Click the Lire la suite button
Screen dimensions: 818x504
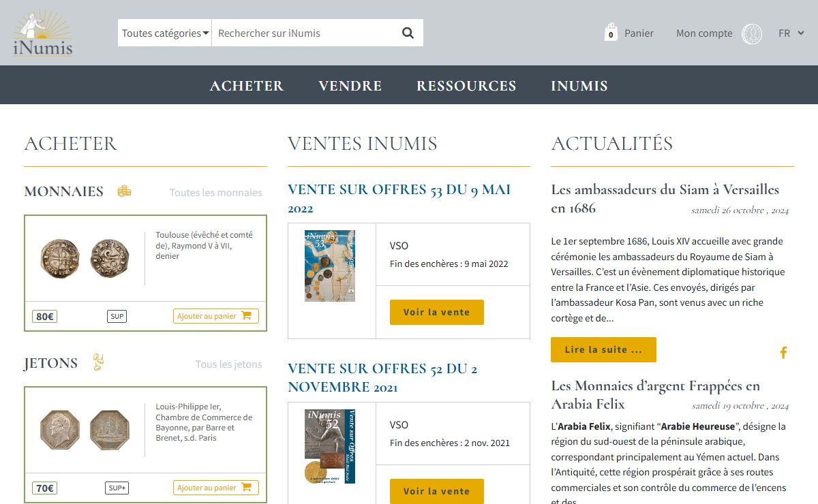603,349
